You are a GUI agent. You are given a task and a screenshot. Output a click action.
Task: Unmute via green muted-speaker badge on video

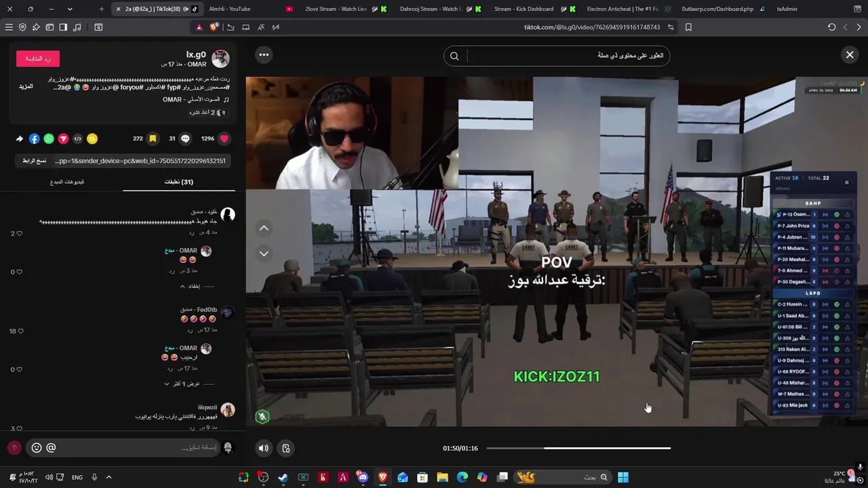coord(262,416)
